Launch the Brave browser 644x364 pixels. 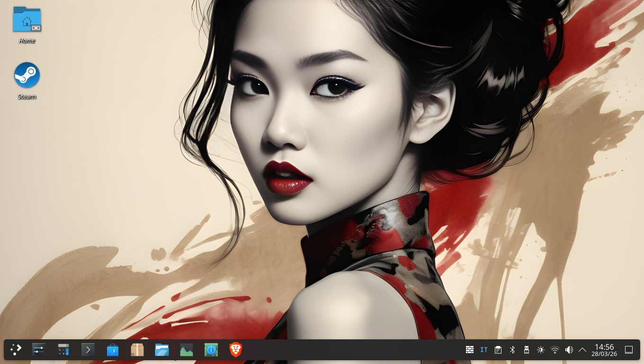(x=236, y=350)
